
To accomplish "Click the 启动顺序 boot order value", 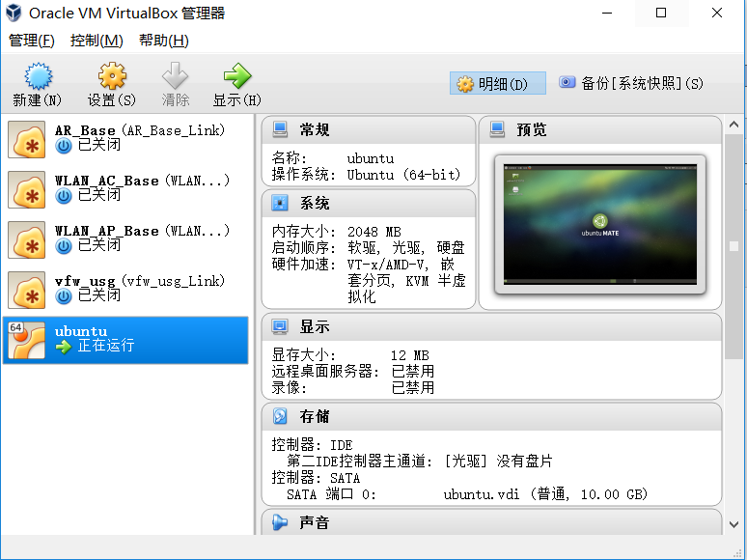I will click(405, 248).
